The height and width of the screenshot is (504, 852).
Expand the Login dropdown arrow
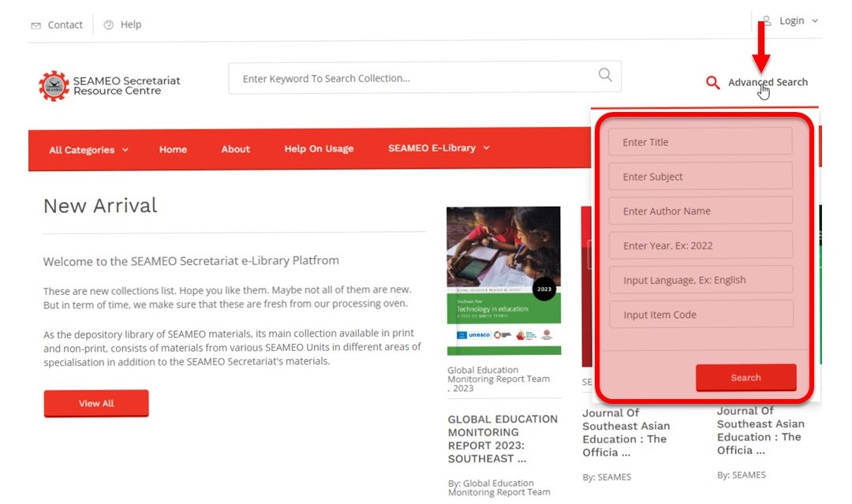[x=814, y=21]
